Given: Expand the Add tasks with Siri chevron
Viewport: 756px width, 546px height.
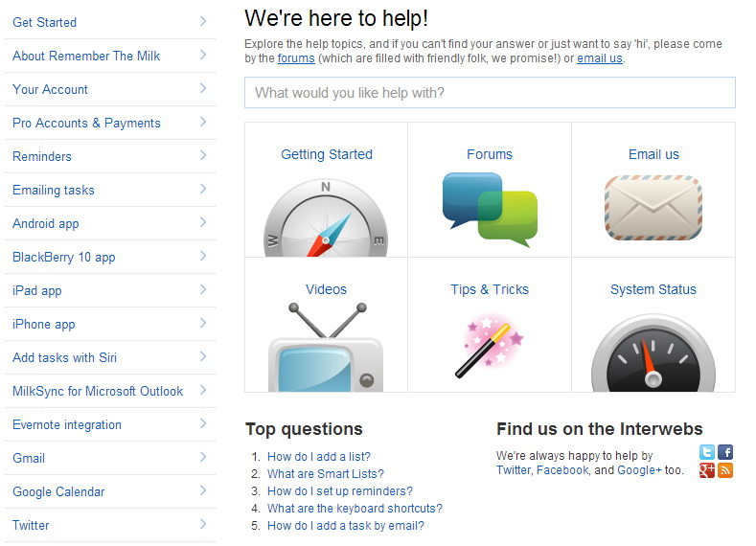Looking at the screenshot, I should coord(203,356).
